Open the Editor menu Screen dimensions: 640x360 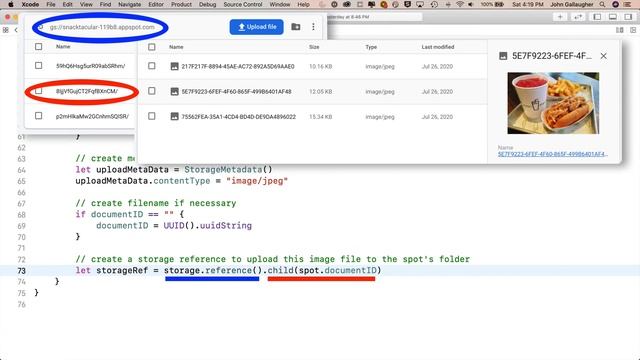point(156,4)
